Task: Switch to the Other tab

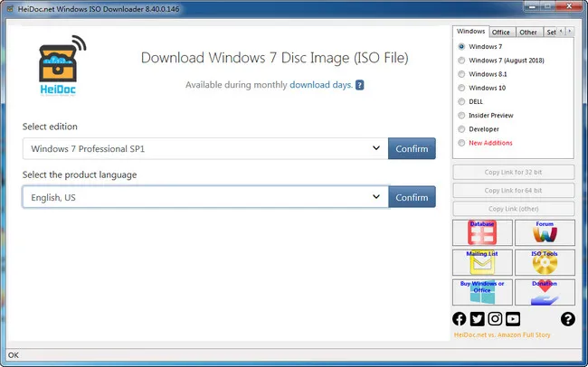Action: pyautogui.click(x=528, y=33)
